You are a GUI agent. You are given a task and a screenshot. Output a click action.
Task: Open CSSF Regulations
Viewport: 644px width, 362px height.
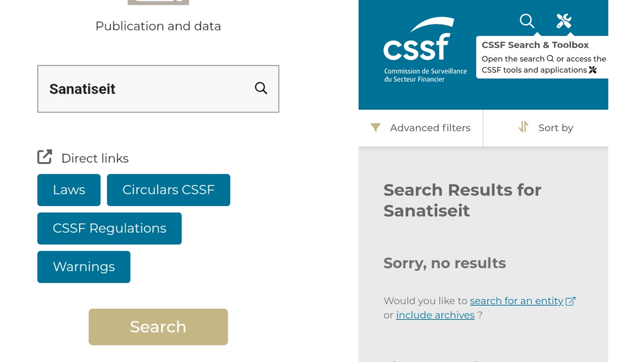[109, 228]
